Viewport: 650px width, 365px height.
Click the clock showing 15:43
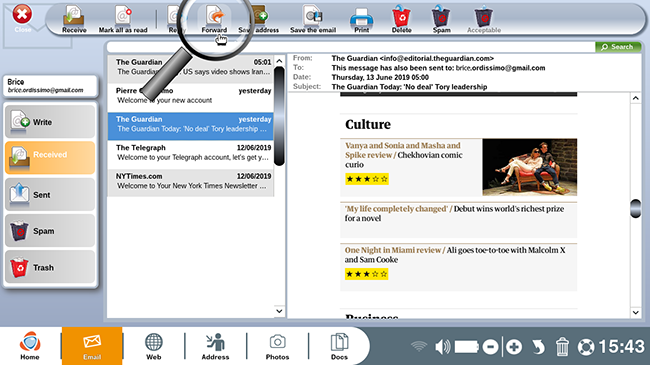coord(621,347)
